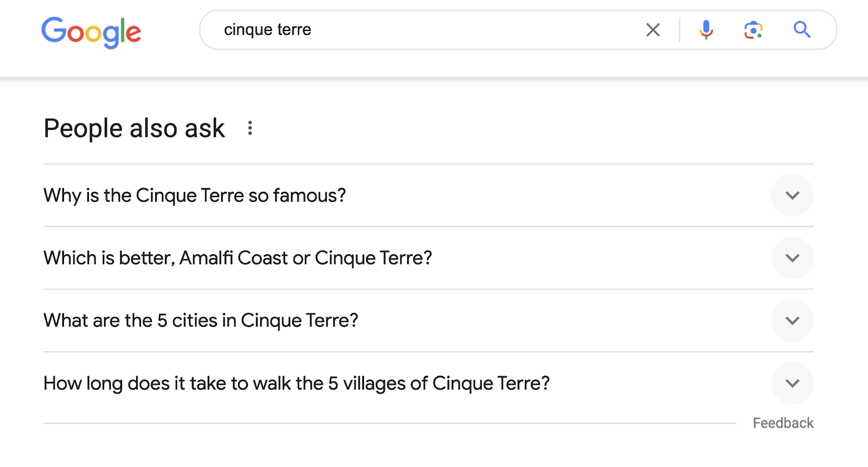The width and height of the screenshot is (868, 467).
Task: Expand 'Which is better, Amalfi Coast or Cinque Terre?'
Action: [792, 258]
